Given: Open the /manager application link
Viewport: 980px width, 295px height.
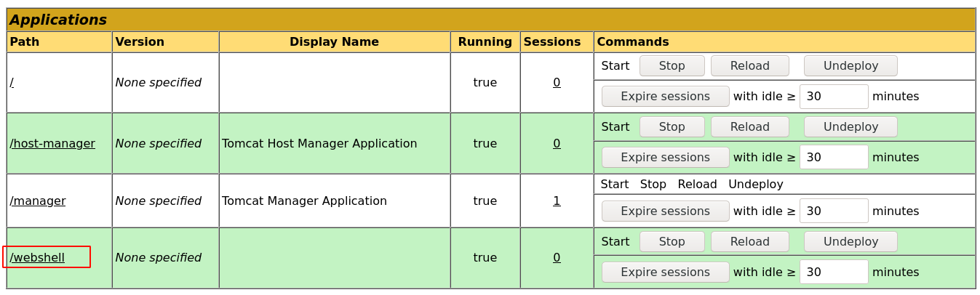Looking at the screenshot, I should (38, 201).
